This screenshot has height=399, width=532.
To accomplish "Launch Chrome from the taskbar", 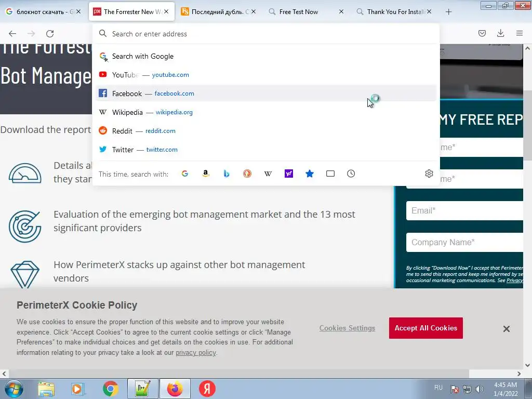I will 111,389.
